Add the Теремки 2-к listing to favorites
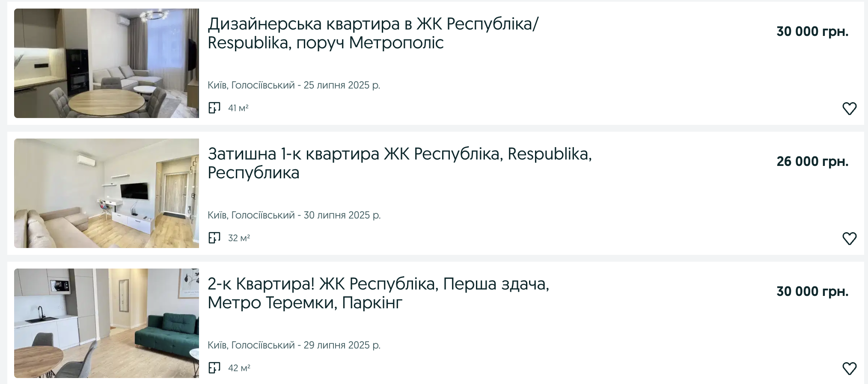 click(849, 369)
